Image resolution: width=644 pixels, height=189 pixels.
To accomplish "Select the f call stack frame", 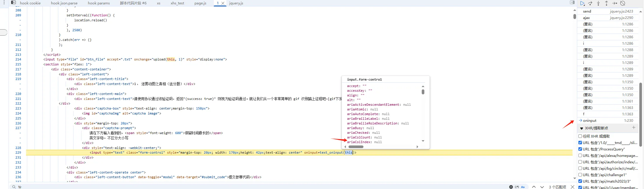I will (608, 114).
